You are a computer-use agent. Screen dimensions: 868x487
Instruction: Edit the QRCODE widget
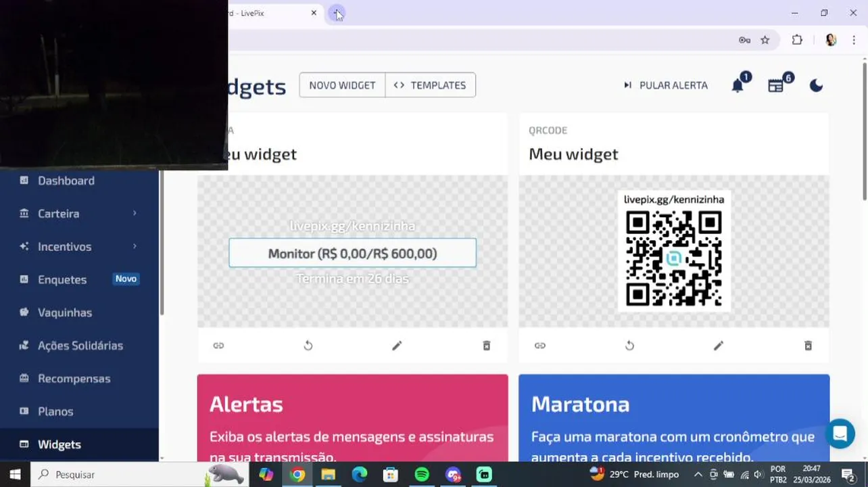[719, 346]
